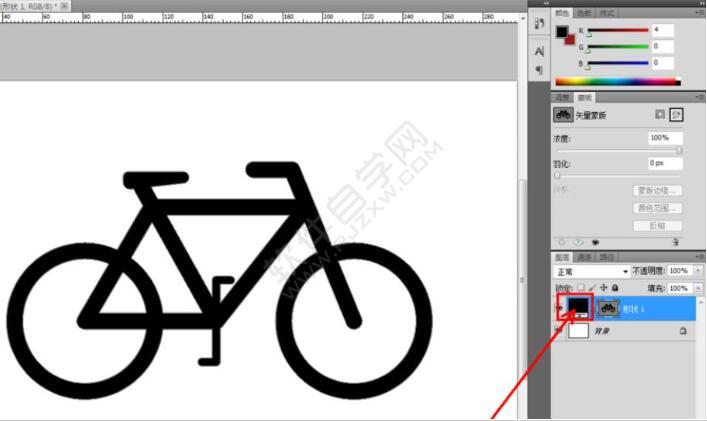Viewport: 707px width, 421px height.
Task: Open the History panel icon
Action: [539, 23]
